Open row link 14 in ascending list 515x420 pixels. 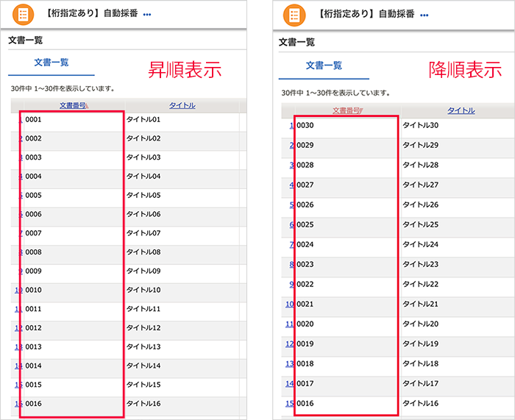pos(18,366)
